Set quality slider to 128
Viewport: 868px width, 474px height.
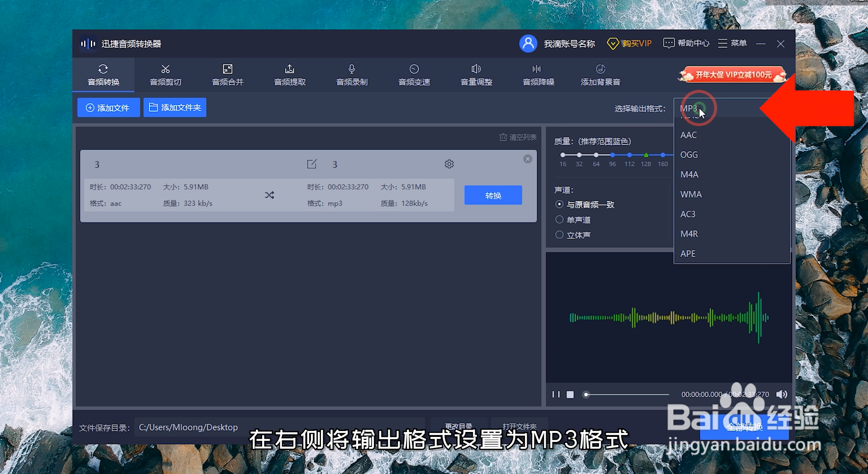coord(646,155)
